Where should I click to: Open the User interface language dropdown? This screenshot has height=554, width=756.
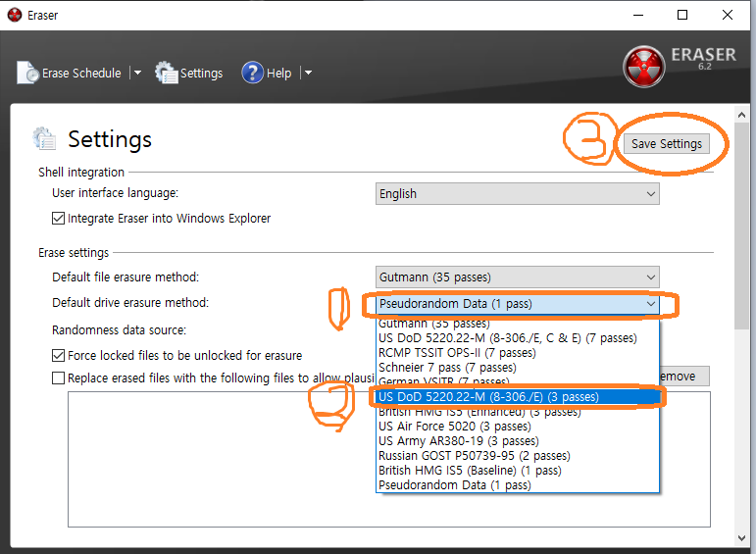coord(518,194)
